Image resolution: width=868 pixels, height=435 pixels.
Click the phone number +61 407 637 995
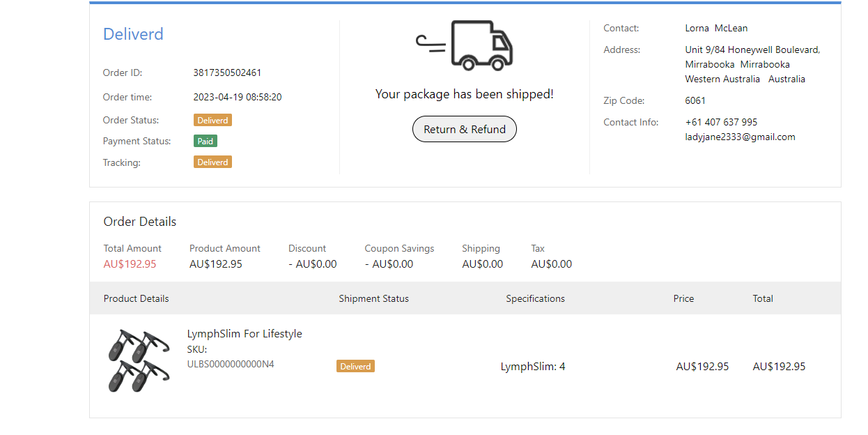coord(721,122)
